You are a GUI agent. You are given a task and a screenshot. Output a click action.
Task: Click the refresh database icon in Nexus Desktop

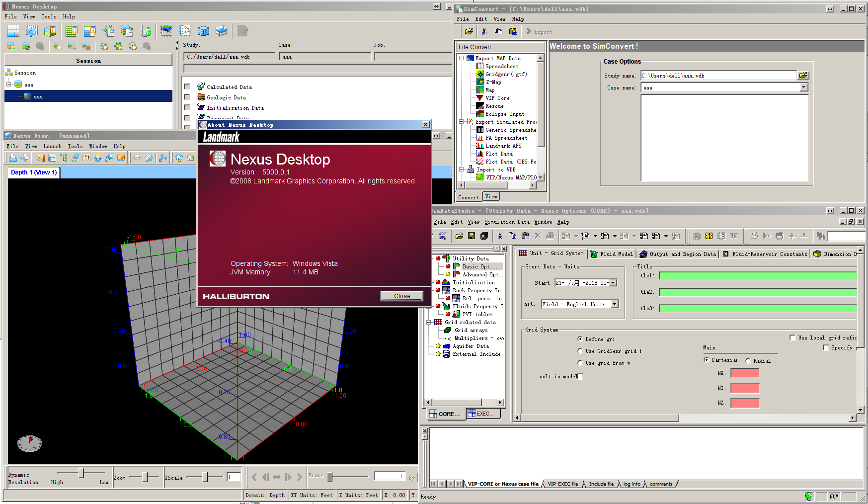click(x=26, y=46)
